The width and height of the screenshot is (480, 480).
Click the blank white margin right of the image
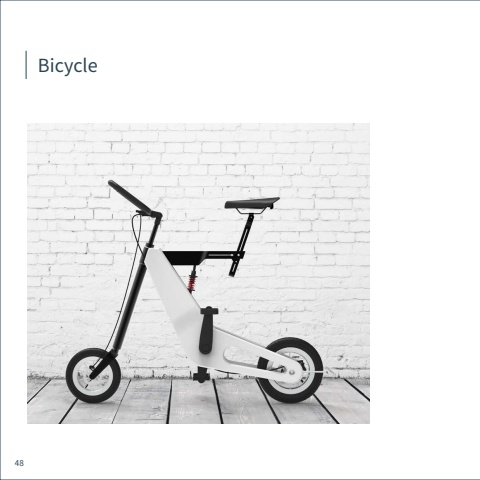424,273
